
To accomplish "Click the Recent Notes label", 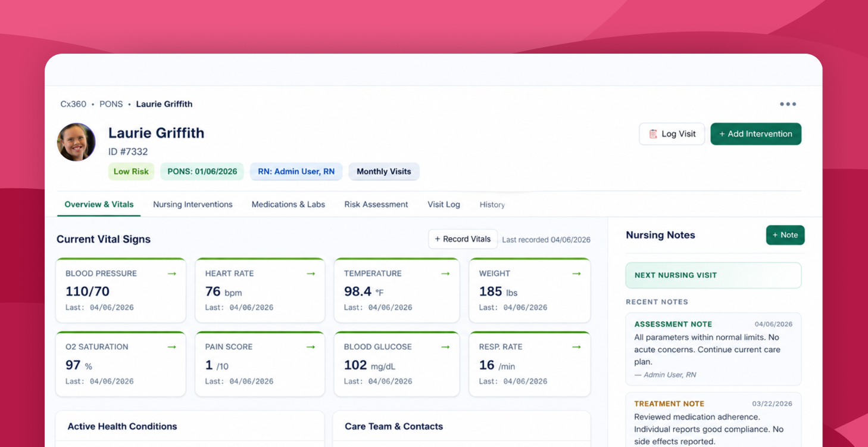I will (x=657, y=302).
